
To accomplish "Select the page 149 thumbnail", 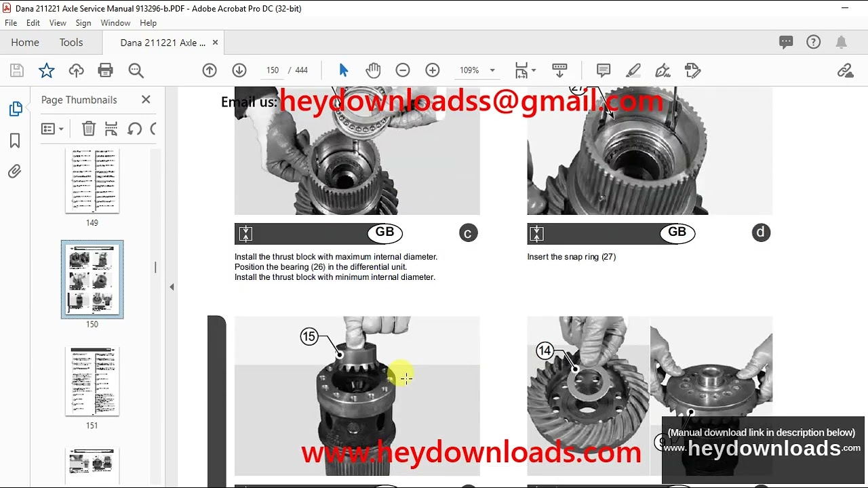I will 92,181.
